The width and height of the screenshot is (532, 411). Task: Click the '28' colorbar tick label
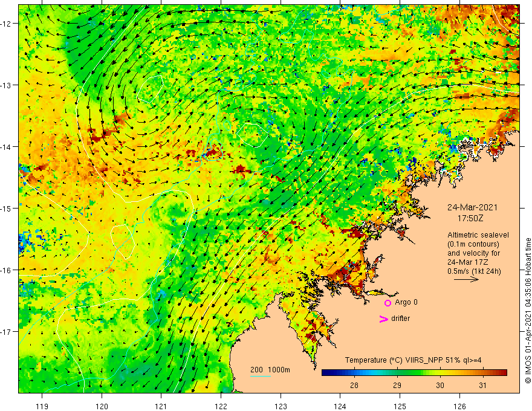tap(354, 385)
